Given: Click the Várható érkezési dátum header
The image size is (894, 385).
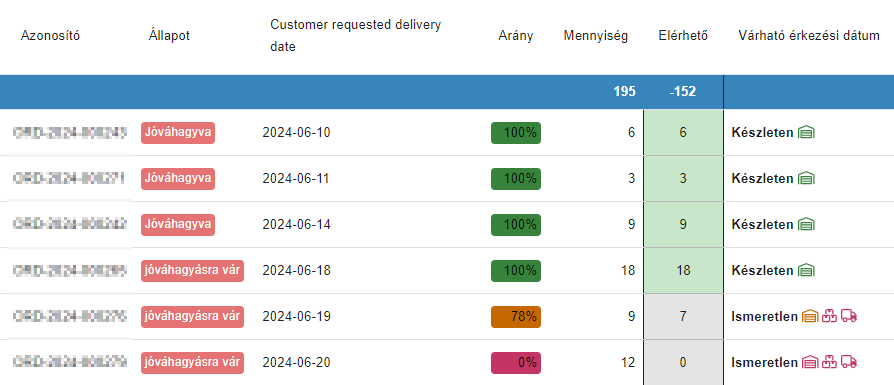Looking at the screenshot, I should (x=809, y=36).
